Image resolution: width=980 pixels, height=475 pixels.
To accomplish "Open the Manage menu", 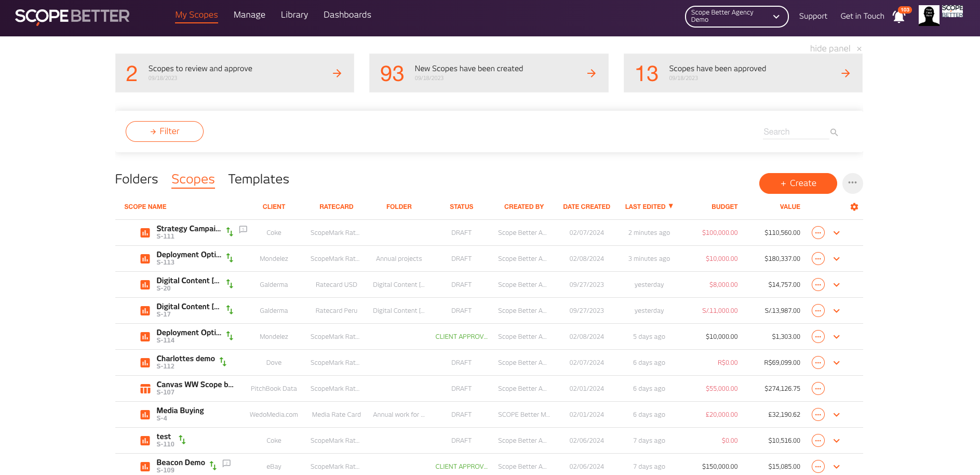I will [x=249, y=15].
